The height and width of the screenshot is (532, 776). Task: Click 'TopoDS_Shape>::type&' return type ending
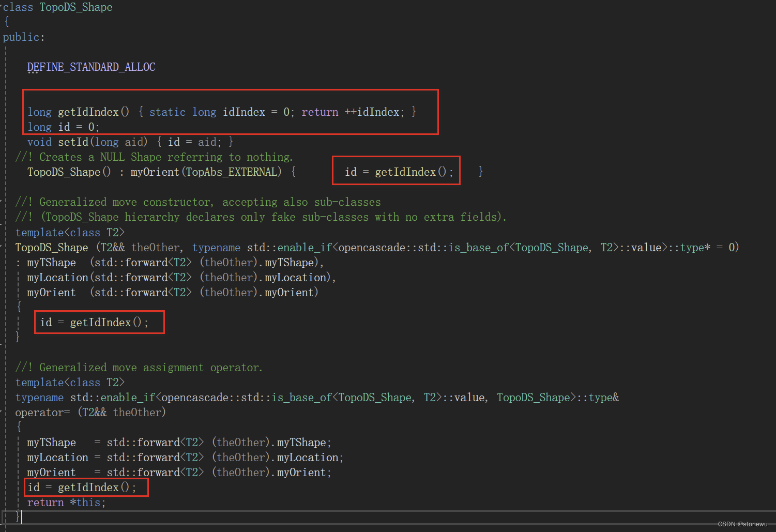pyautogui.click(x=558, y=398)
